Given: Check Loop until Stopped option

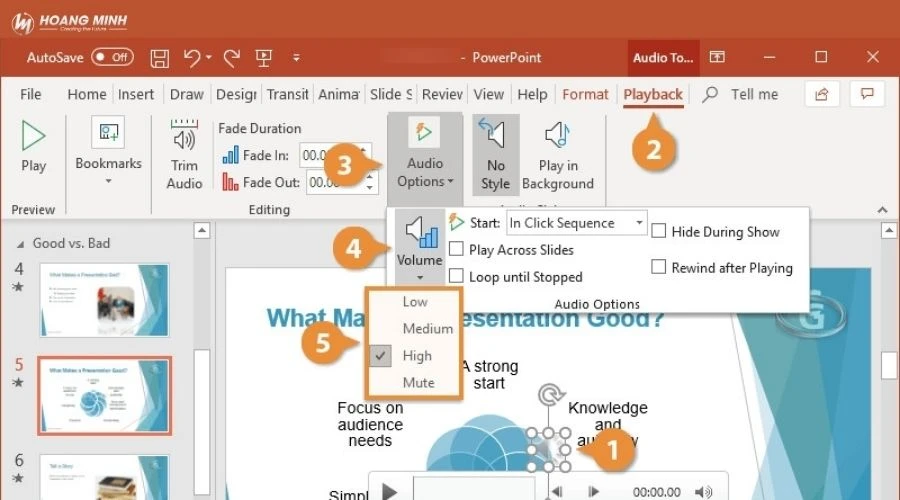Looking at the screenshot, I should pos(456,276).
